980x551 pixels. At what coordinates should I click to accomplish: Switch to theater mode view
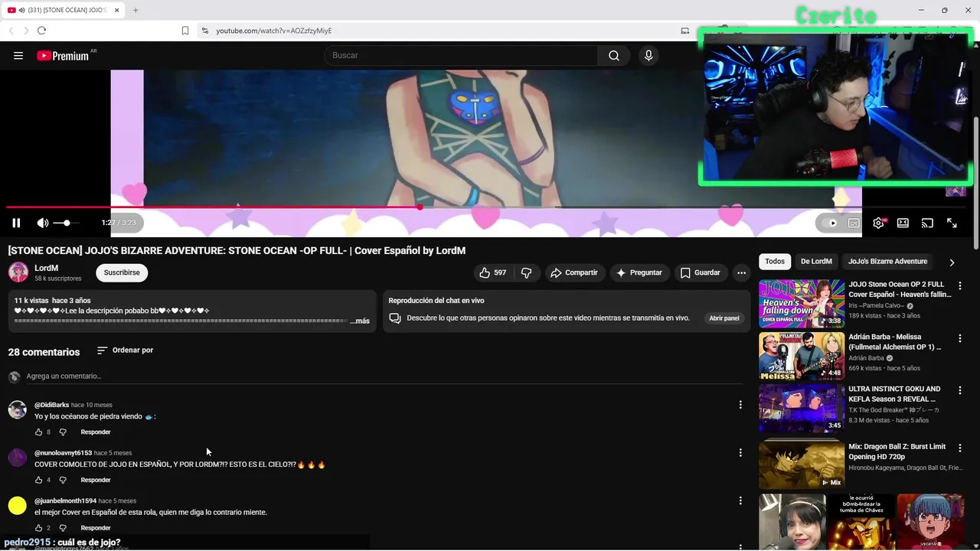pyautogui.click(x=903, y=223)
